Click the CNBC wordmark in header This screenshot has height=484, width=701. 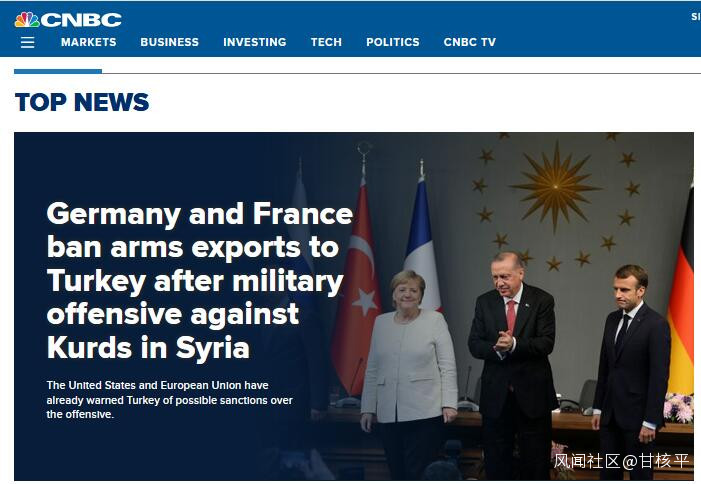[x=81, y=20]
